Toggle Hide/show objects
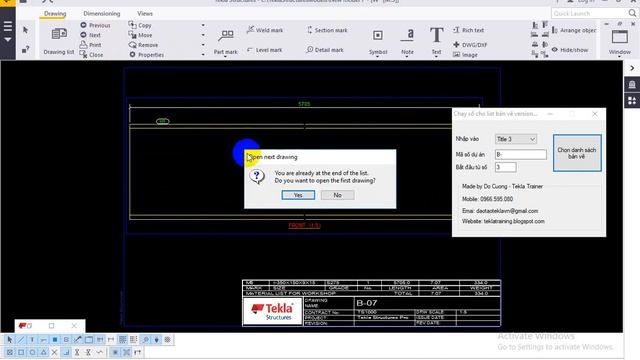640x360 pixels. 570,50
